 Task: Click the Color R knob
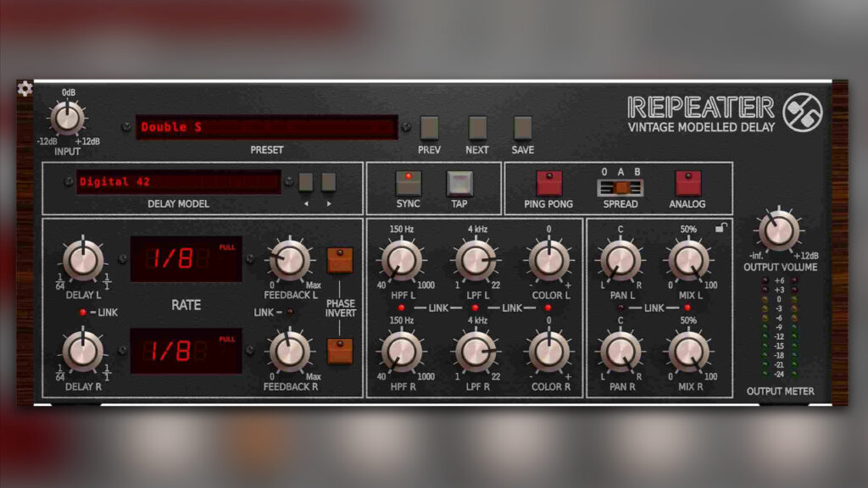coord(548,352)
